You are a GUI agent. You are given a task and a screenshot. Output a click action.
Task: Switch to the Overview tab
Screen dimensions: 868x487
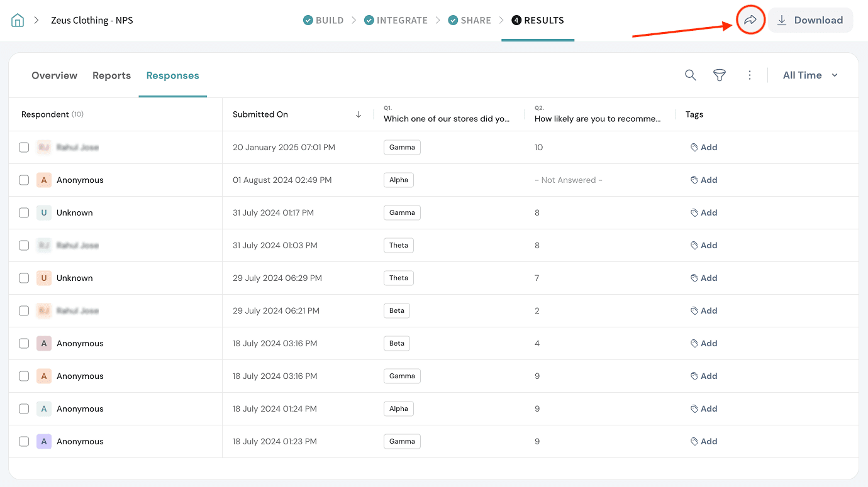point(54,75)
